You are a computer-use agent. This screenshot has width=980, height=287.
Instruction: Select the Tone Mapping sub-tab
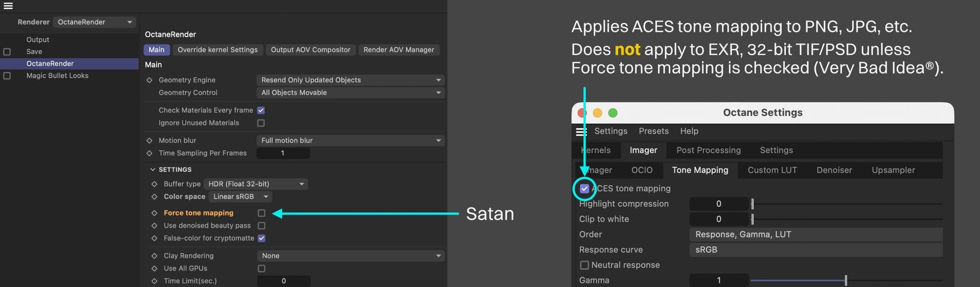(700, 170)
